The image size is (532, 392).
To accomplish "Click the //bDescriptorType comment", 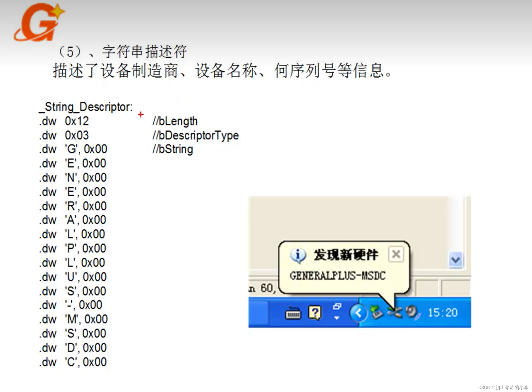I will coord(196,136).
